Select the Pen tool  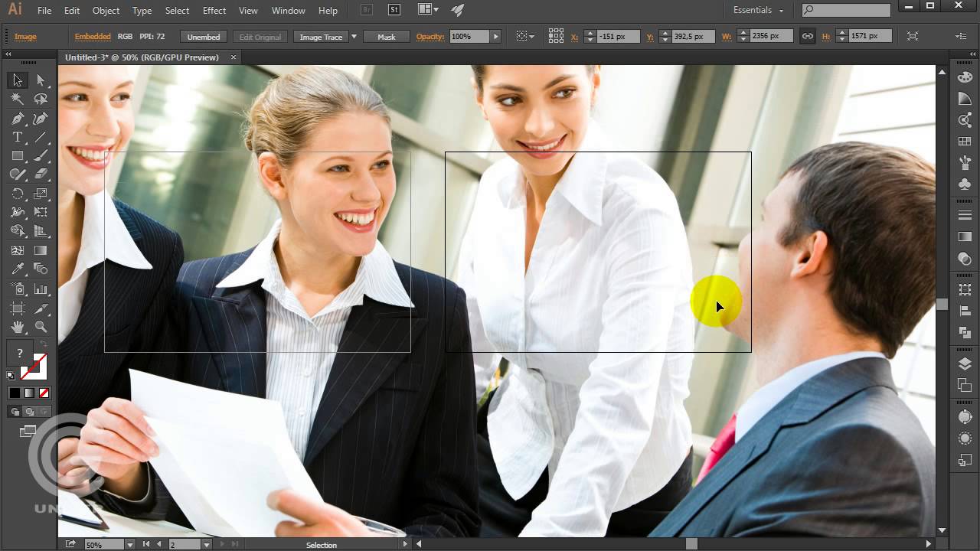click(18, 119)
